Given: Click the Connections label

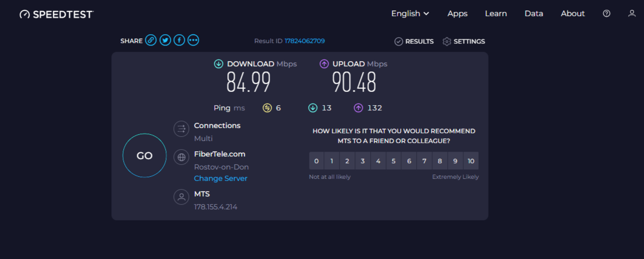Looking at the screenshot, I should [217, 125].
